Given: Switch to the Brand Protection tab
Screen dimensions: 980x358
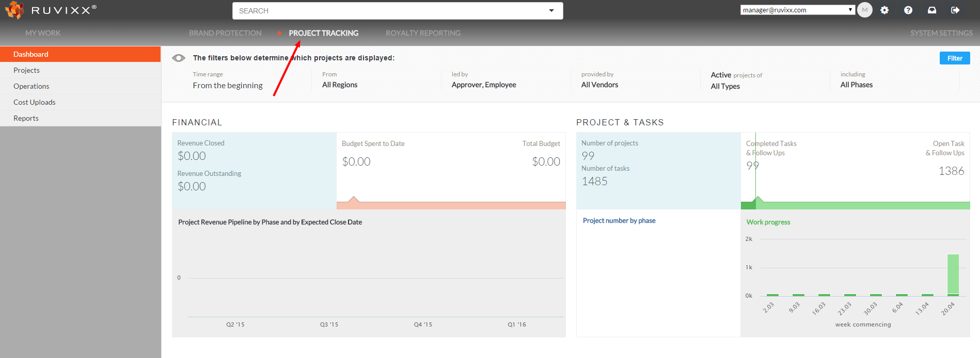Looking at the screenshot, I should 225,33.
